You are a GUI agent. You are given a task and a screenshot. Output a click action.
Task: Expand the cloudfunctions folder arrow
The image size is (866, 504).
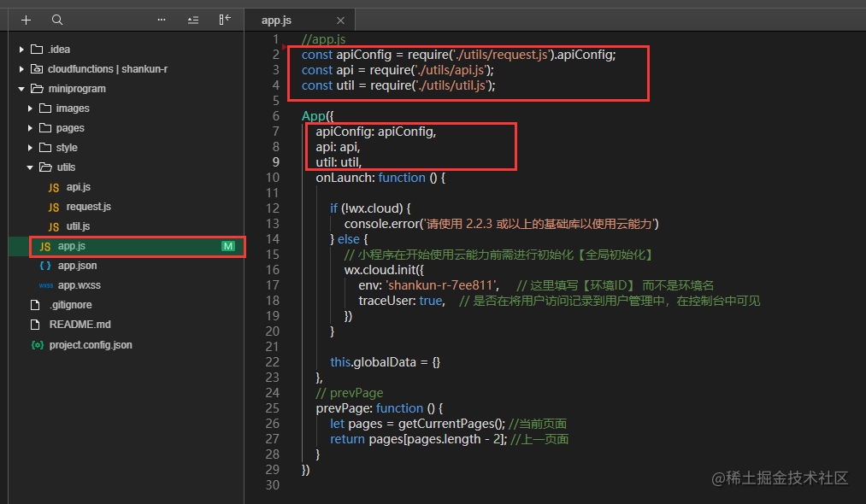point(21,69)
